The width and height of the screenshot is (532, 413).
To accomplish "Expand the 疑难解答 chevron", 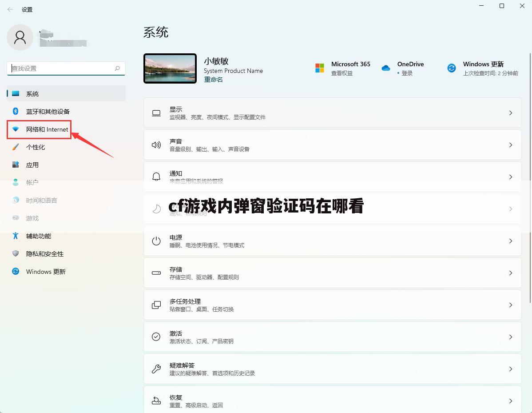I will pyautogui.click(x=511, y=369).
